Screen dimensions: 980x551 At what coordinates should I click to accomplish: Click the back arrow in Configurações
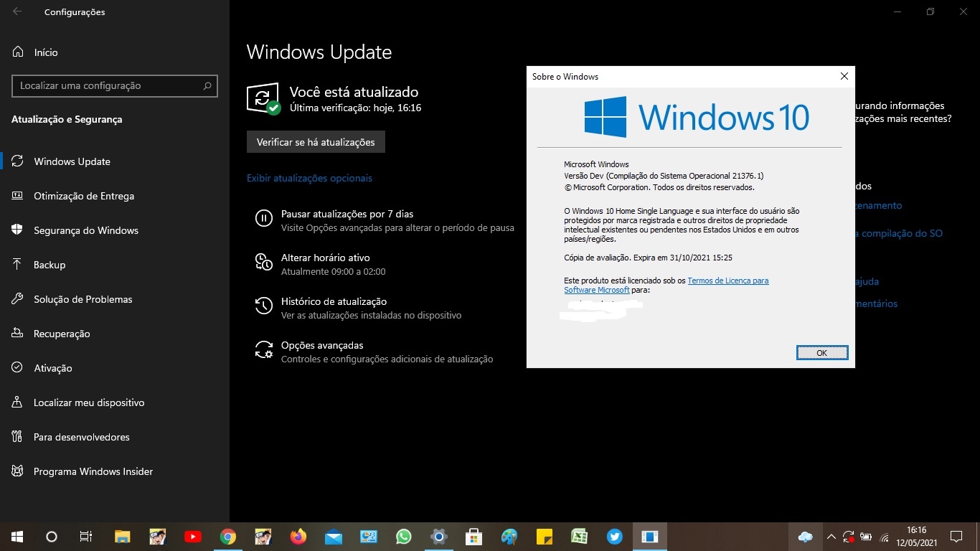tap(17, 11)
